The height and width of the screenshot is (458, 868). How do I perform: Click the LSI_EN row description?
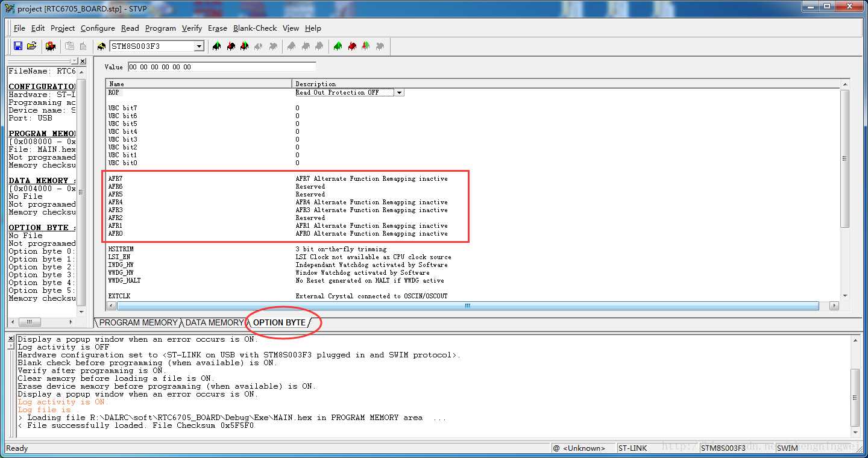tap(373, 257)
